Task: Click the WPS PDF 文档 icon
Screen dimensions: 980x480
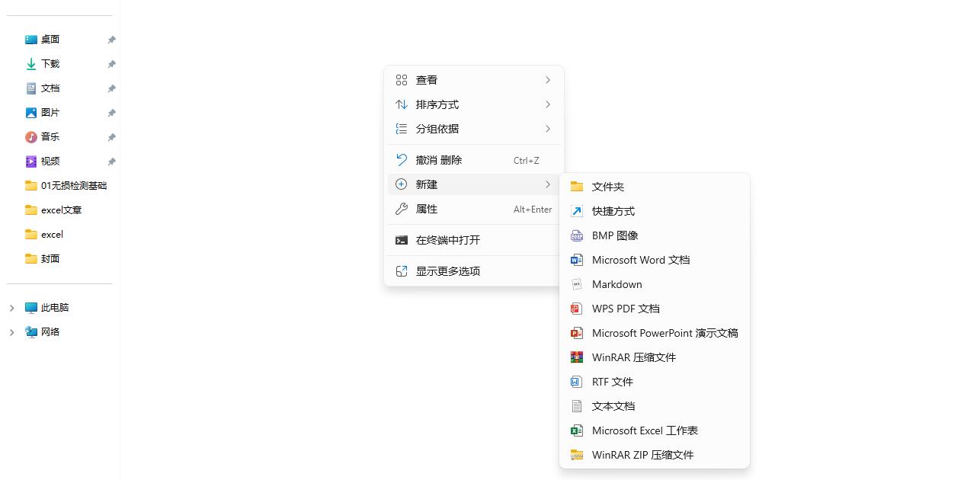Action: click(x=577, y=309)
